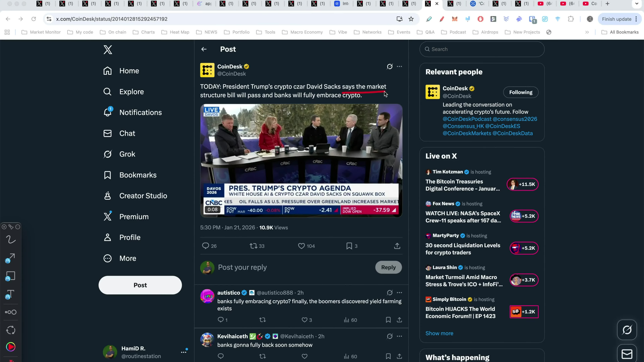Click the Search field on X
This screenshot has width=644, height=362.
click(482, 49)
